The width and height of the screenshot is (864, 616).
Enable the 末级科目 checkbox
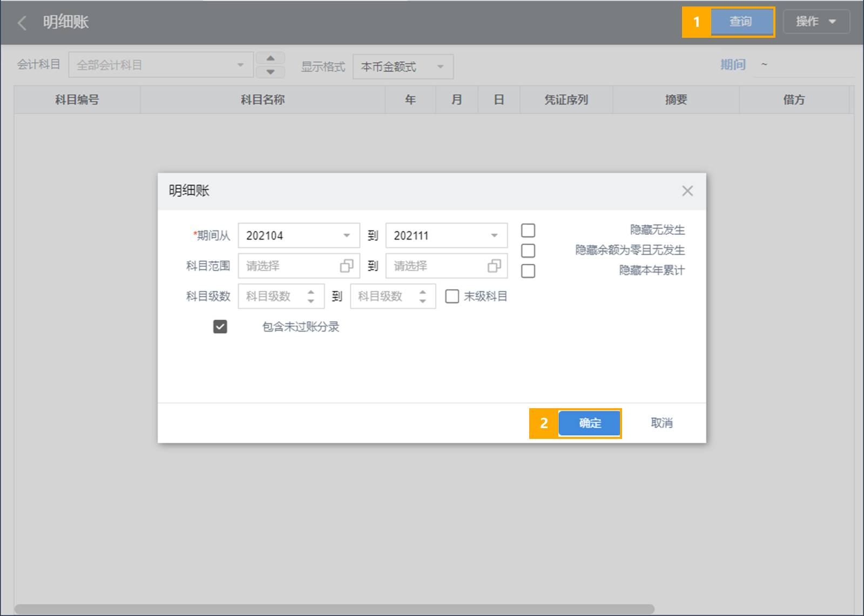(452, 296)
